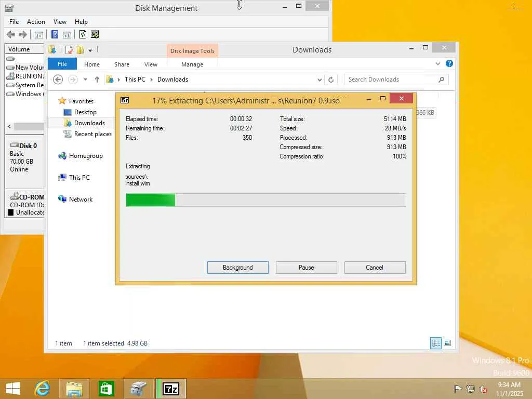
Task: Open the Manage tab under Disc Image Tools
Action: pyautogui.click(x=192, y=64)
